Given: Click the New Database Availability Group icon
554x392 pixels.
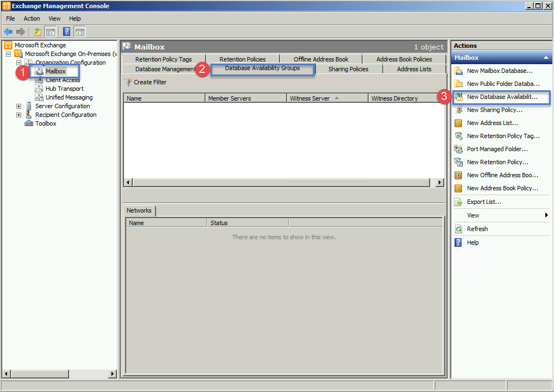Looking at the screenshot, I should (459, 97).
